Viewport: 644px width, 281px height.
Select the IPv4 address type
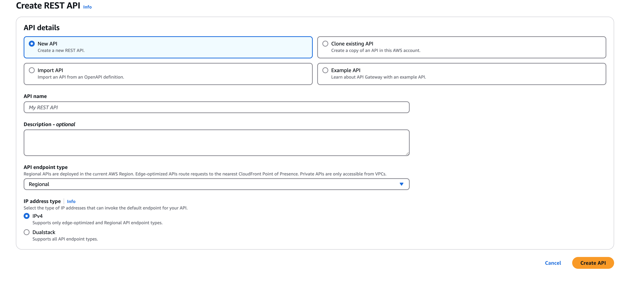tap(27, 216)
